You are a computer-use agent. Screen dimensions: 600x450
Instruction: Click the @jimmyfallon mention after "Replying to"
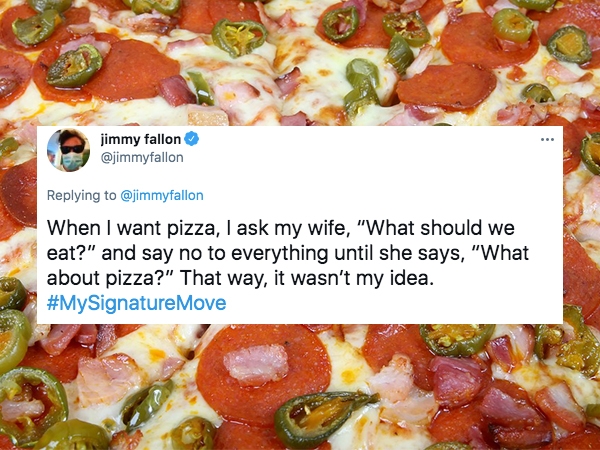pyautogui.click(x=161, y=195)
